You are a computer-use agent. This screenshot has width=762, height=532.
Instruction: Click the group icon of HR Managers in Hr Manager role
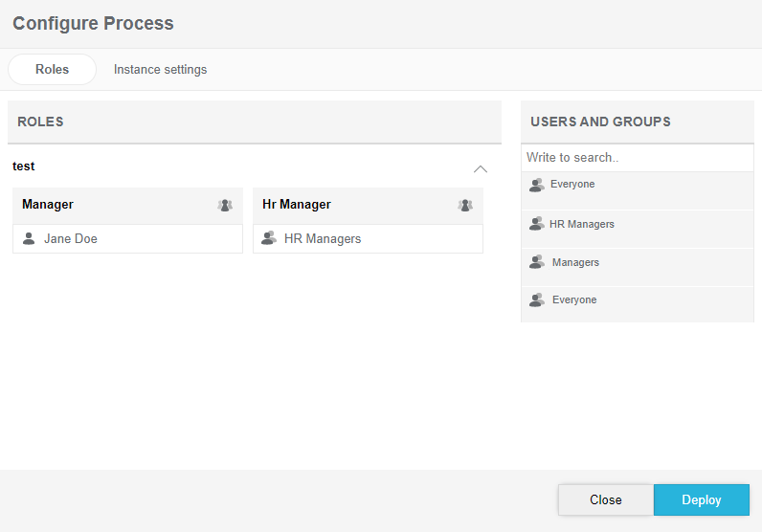pyautogui.click(x=269, y=238)
